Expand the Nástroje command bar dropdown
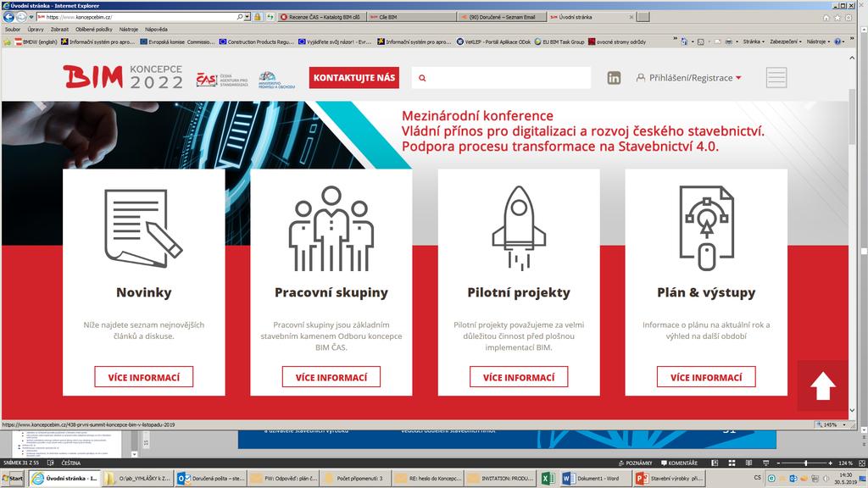Viewport: 868px width, 488px height. coord(818,42)
